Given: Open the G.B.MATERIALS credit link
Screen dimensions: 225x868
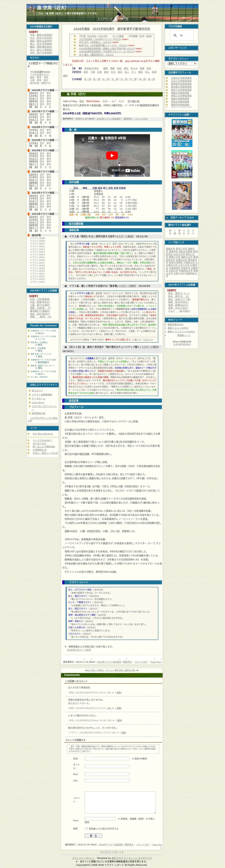Looking at the screenshot, I should point(182,344).
